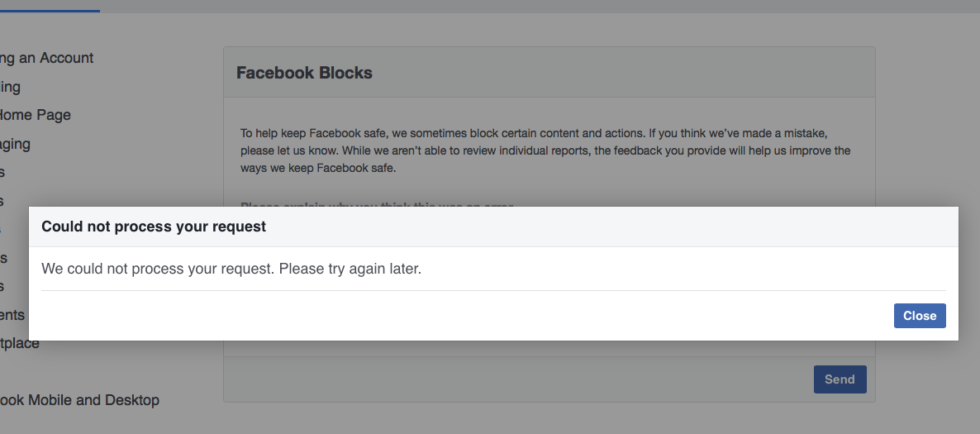Screen dimensions: 980x434
Task: Close the 'Could not process your request' dialog
Action: (919, 316)
